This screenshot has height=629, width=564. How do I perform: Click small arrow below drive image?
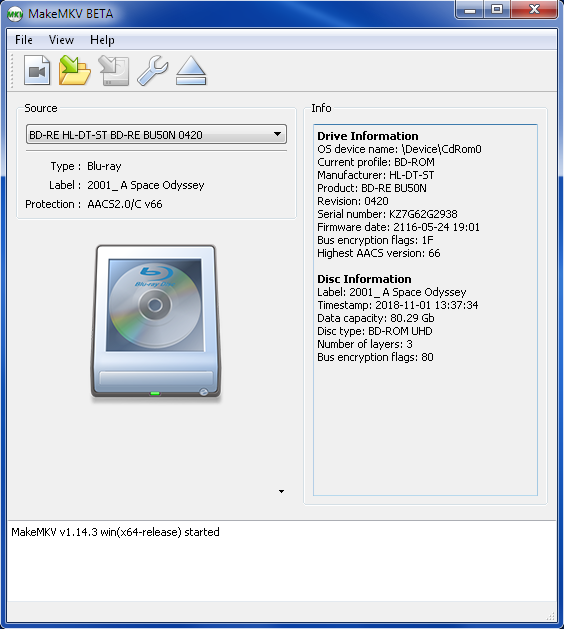[x=281, y=491]
